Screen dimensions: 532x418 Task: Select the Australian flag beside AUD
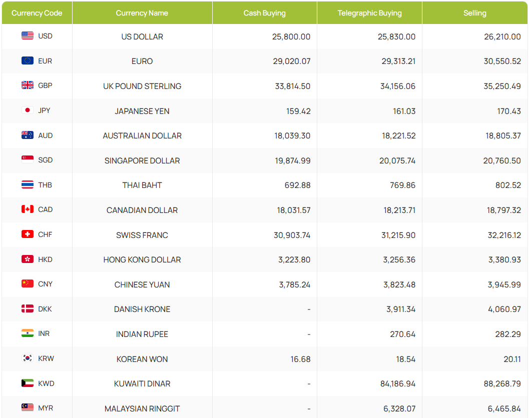click(28, 135)
